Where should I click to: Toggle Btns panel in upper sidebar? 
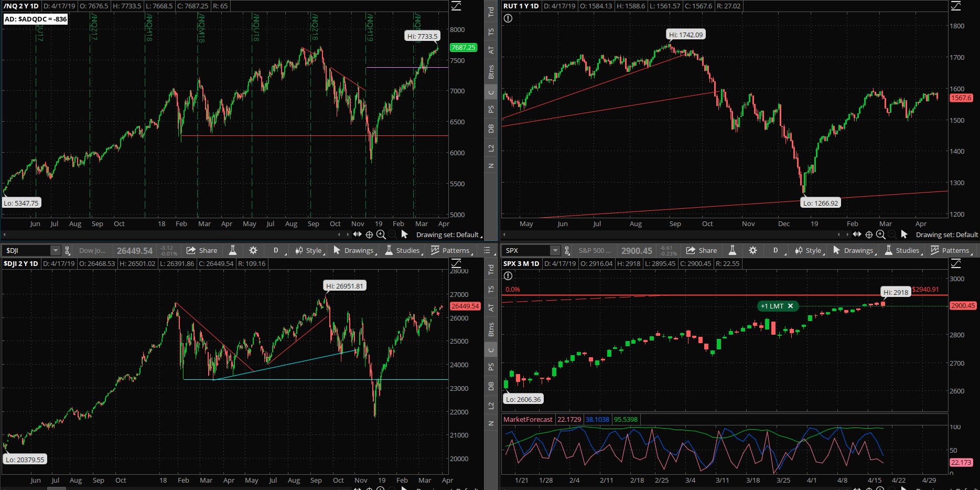click(x=491, y=72)
